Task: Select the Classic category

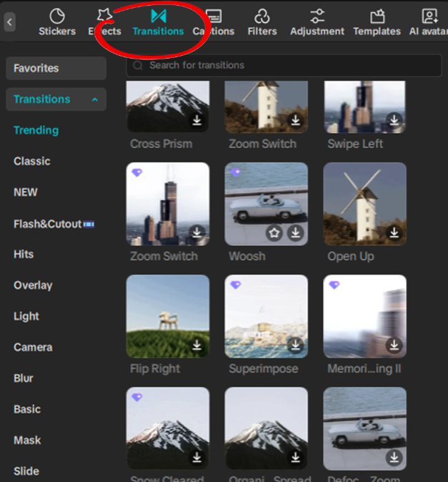Action: click(x=32, y=162)
